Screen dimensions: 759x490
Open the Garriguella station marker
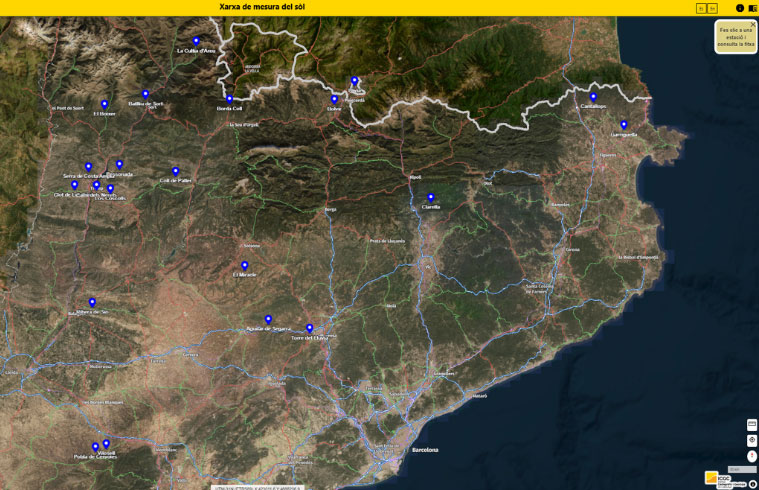pos(623,125)
